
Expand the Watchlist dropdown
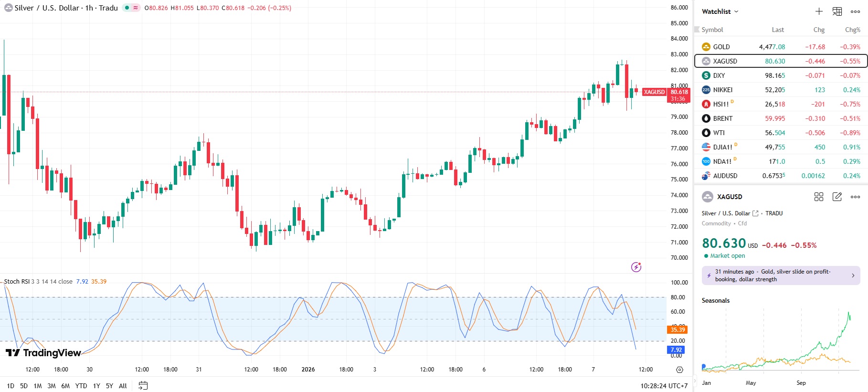point(720,11)
